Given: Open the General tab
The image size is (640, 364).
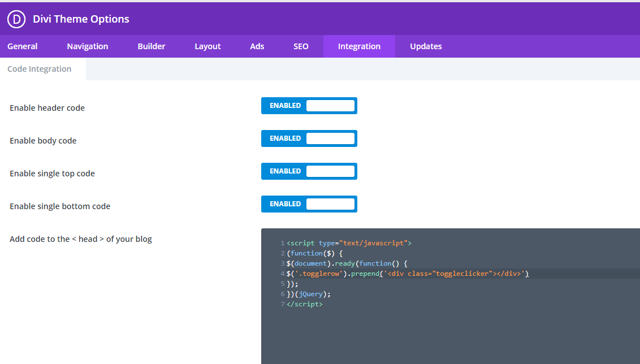Looking at the screenshot, I should point(23,46).
